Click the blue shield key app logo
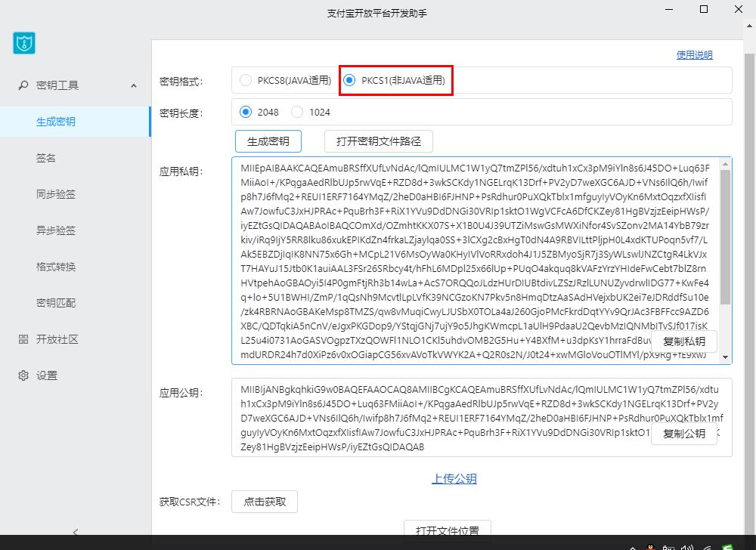 coord(24,43)
